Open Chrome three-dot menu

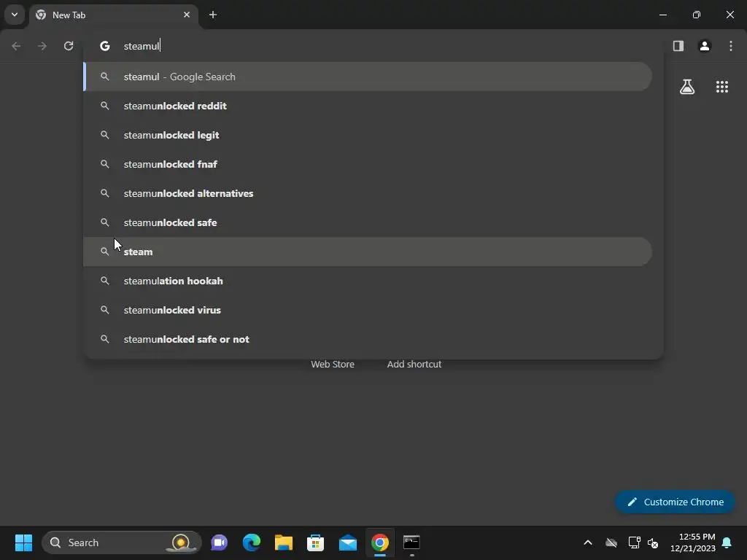coord(731,46)
